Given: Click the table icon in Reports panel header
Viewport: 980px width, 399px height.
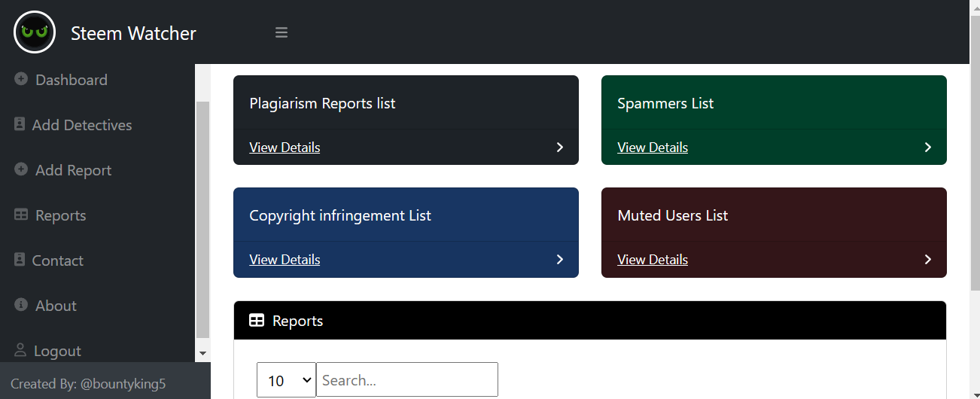Looking at the screenshot, I should tap(257, 321).
